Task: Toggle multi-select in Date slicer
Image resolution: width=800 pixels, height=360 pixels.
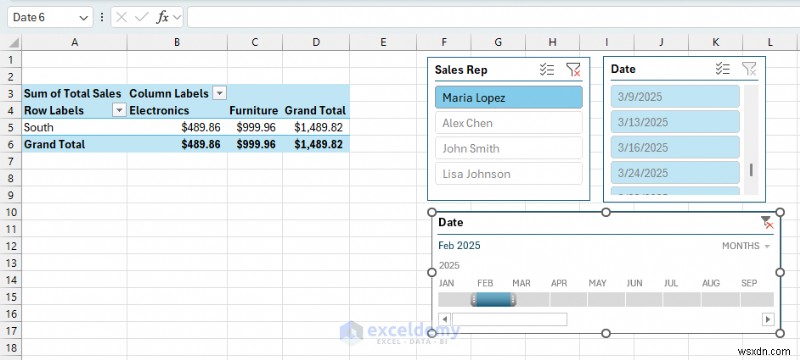Action: (723, 69)
